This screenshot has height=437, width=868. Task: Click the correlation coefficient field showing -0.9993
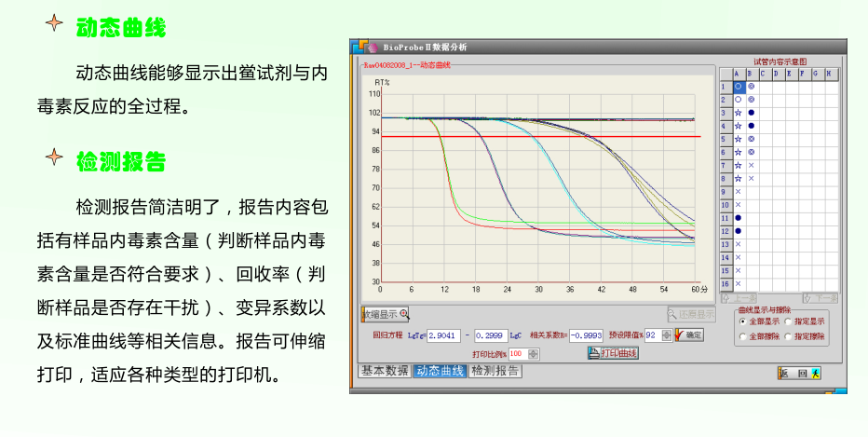586,335
